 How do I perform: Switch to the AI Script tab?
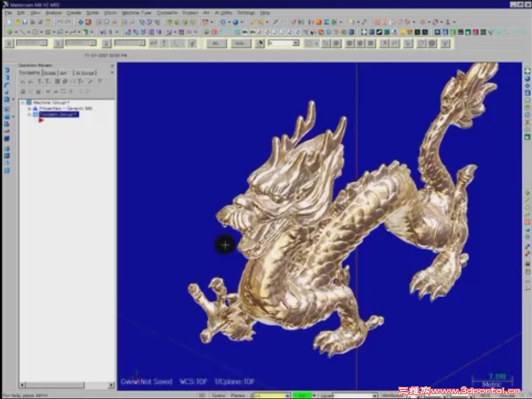tap(85, 73)
